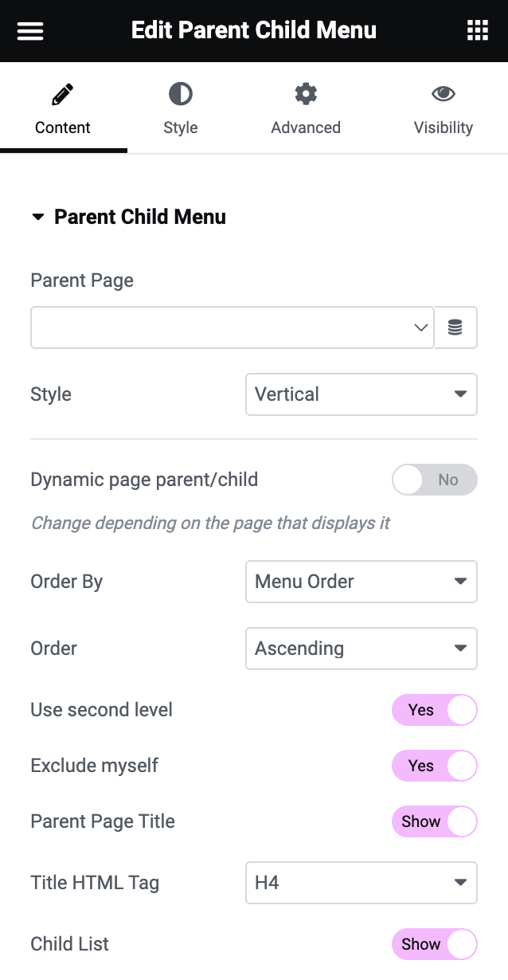Disable Use second level
This screenshot has width=508, height=980.
click(434, 710)
